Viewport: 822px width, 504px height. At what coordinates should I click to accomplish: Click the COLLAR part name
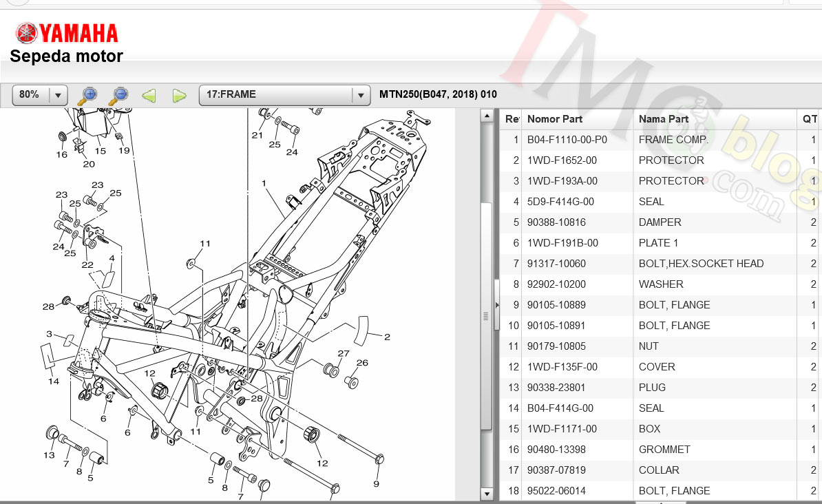click(x=658, y=470)
